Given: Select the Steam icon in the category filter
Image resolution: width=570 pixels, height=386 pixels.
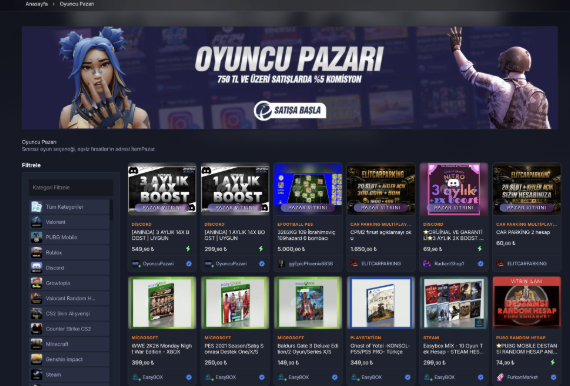Looking at the screenshot, I should (36, 374).
